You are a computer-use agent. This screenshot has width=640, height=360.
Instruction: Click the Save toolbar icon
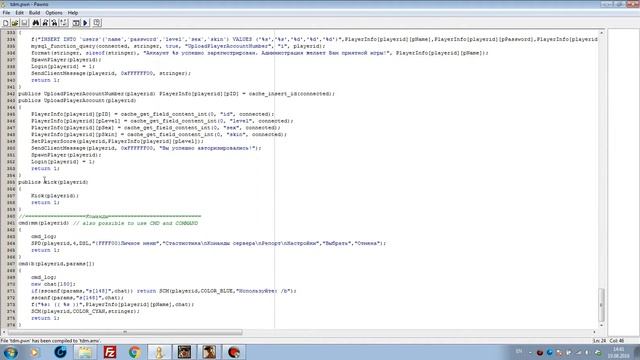click(24, 23)
